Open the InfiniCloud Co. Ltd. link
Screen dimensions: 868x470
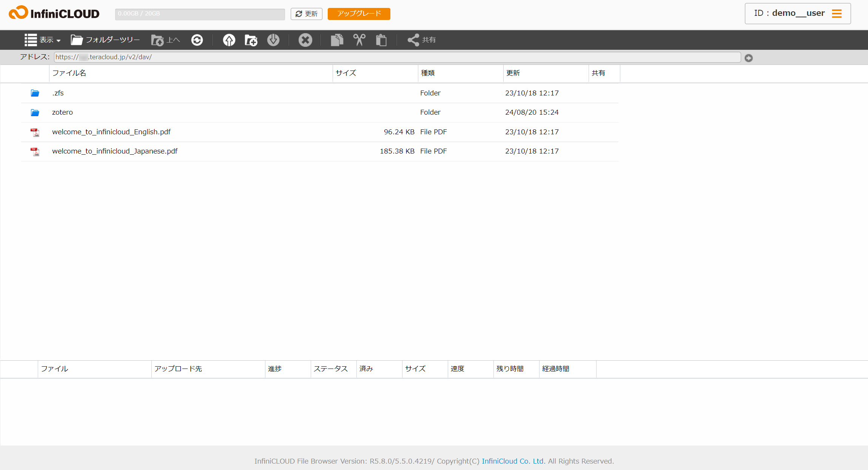click(x=513, y=461)
